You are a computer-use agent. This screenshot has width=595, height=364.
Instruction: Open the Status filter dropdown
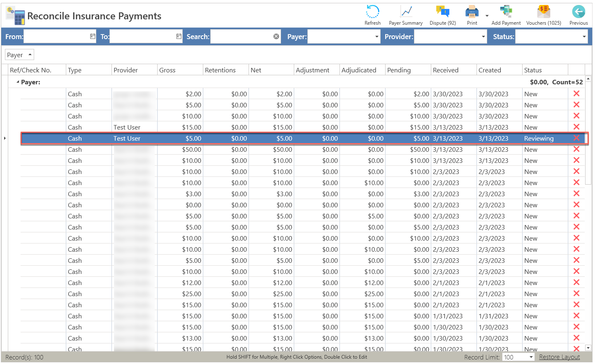[x=584, y=37]
